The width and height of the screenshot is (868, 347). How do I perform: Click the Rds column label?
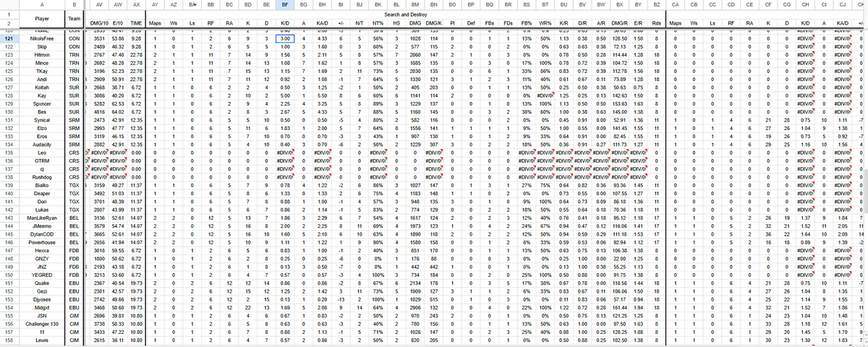coord(657,24)
